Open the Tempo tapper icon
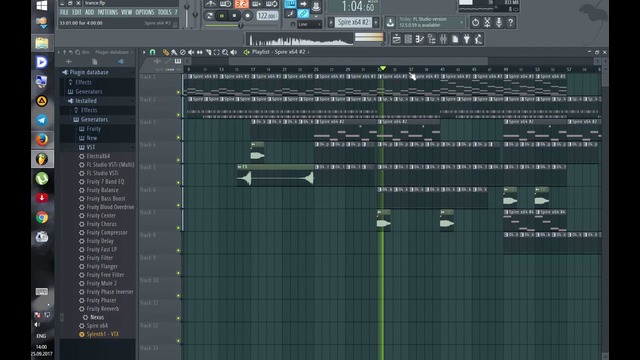The height and width of the screenshot is (360, 640). click(478, 39)
